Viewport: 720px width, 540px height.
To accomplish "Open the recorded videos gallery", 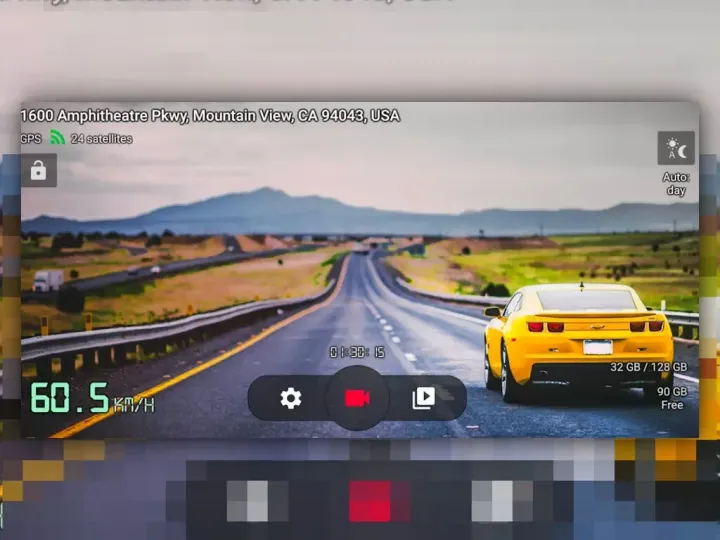I will [x=423, y=398].
